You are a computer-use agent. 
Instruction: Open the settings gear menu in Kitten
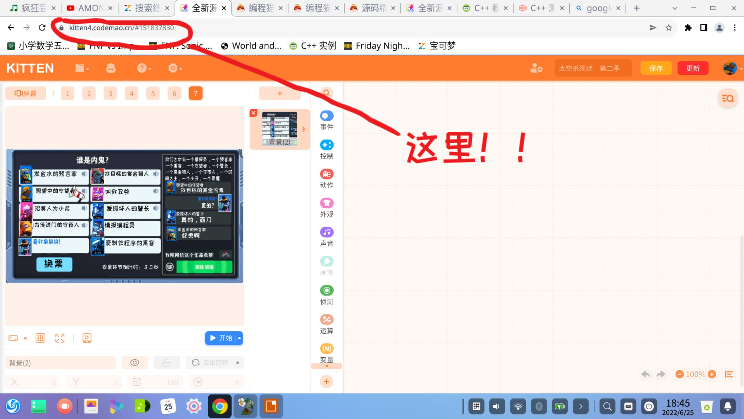[x=174, y=68]
